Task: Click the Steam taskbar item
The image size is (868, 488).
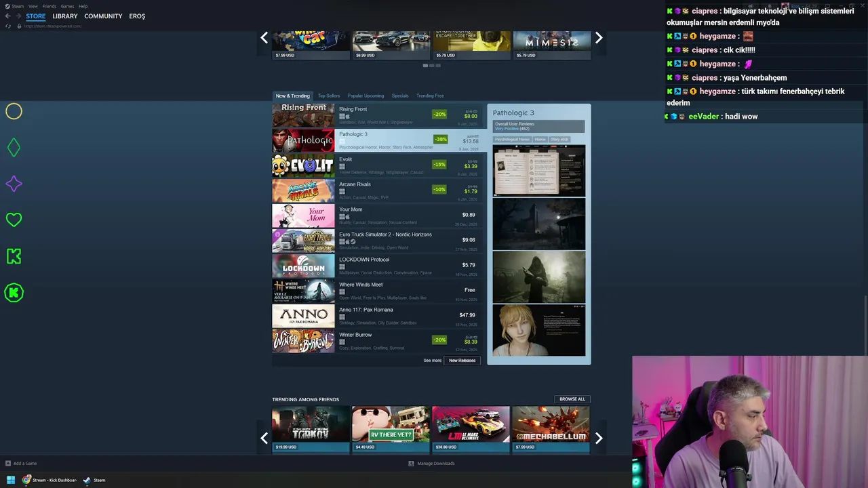Action: pyautogui.click(x=94, y=480)
